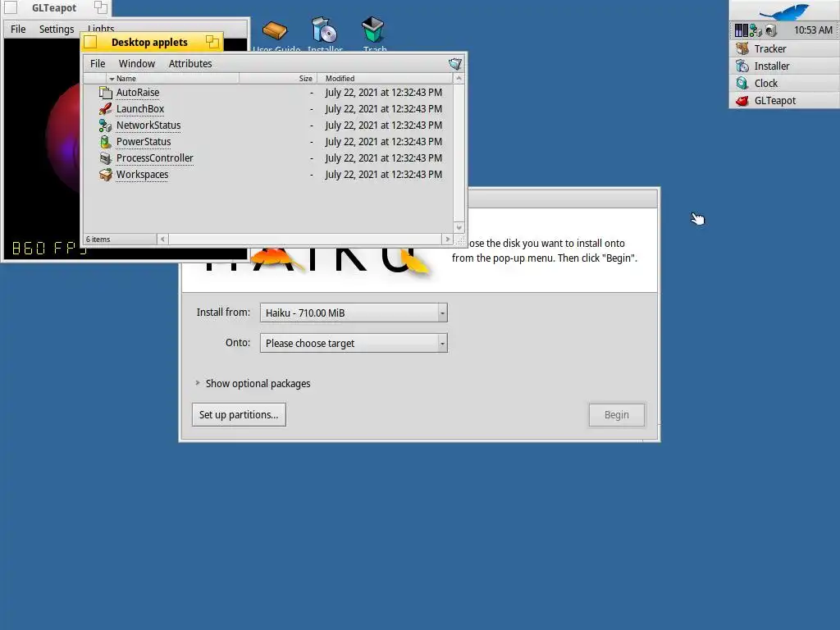Switch to GLTeapot in Deskbar

point(784,100)
